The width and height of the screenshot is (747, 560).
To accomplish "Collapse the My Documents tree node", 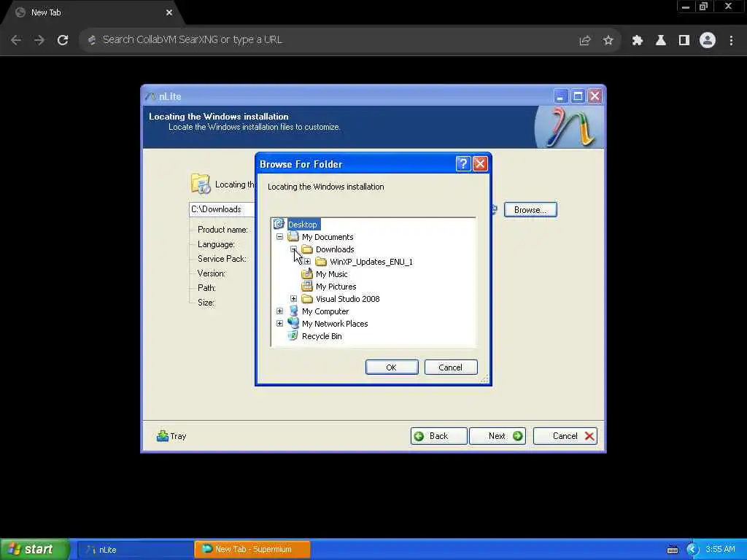I will pos(279,237).
